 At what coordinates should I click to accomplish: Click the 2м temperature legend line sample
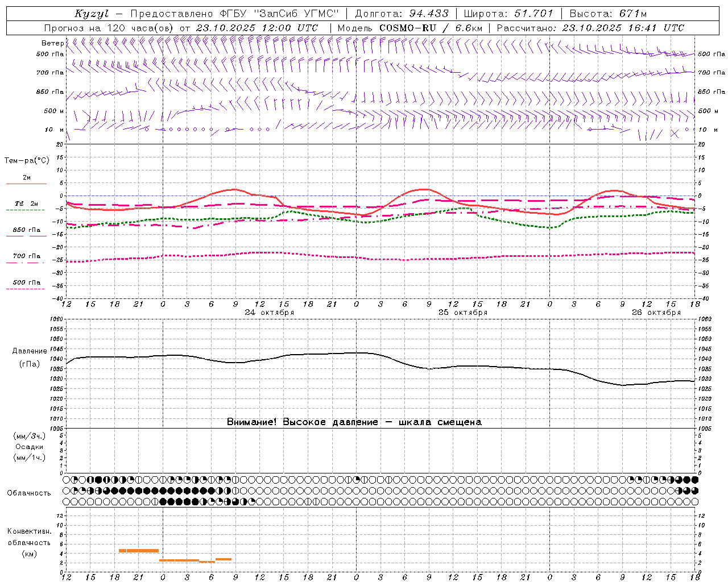(x=26, y=184)
